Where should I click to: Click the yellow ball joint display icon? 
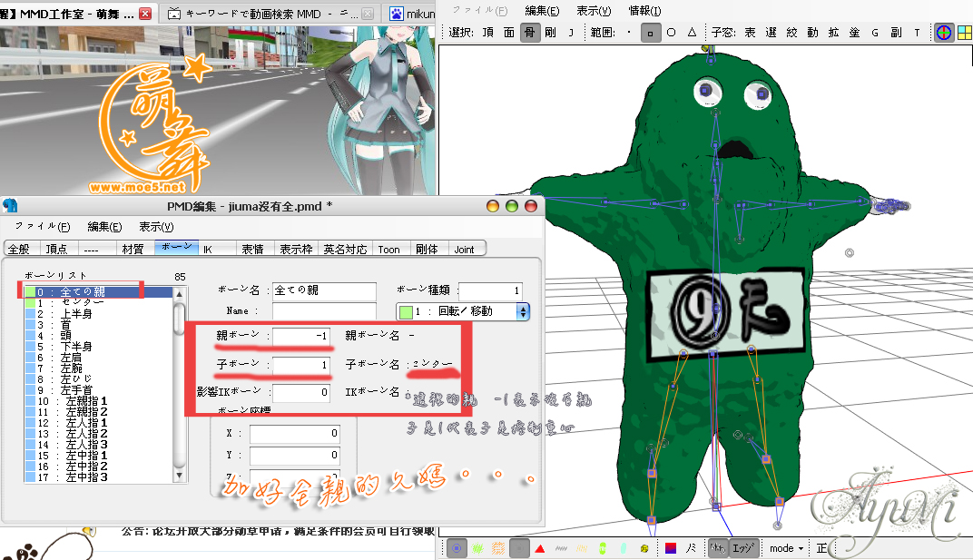(x=644, y=548)
